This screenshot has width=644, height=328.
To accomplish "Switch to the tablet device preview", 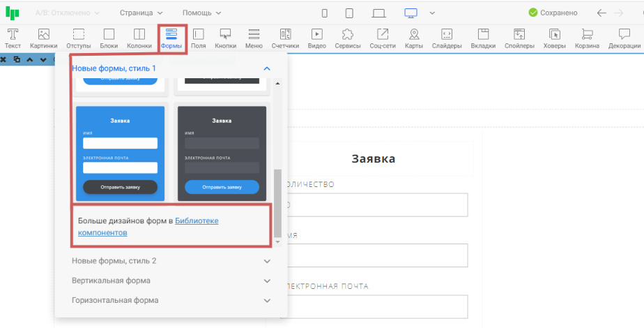I will tap(349, 13).
